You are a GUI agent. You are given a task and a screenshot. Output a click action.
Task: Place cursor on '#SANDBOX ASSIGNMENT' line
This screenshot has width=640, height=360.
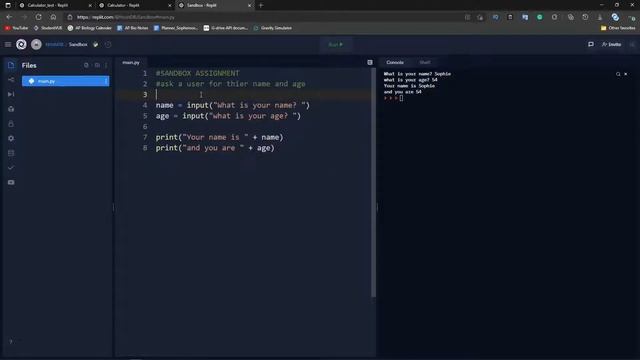click(x=198, y=73)
